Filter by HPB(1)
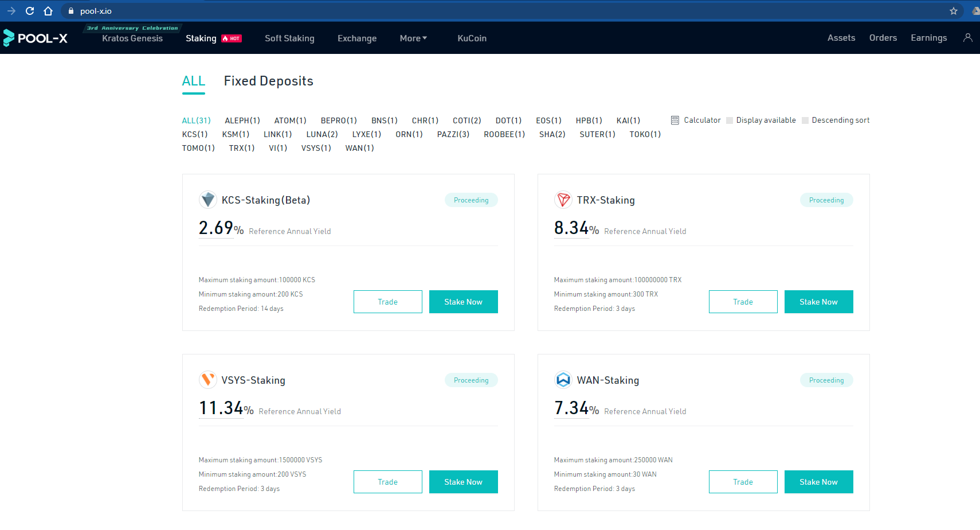Screen dimensions: 980x530 [x=589, y=120]
